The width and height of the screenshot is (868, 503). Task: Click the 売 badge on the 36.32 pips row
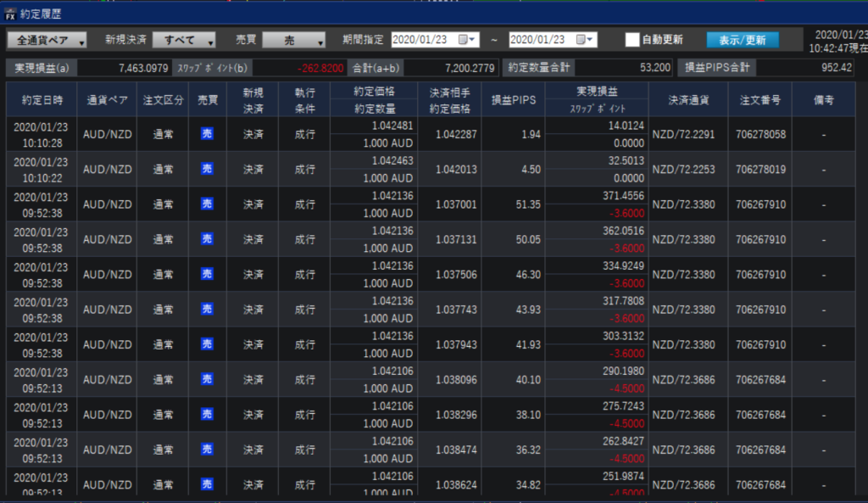point(208,449)
